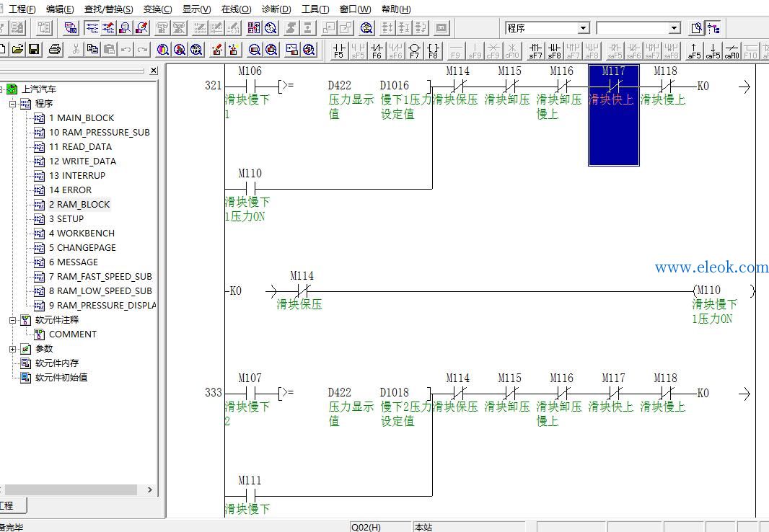Select the M110 coil output at step 321
Image resolution: width=769 pixels, height=532 pixels.
pos(724,291)
